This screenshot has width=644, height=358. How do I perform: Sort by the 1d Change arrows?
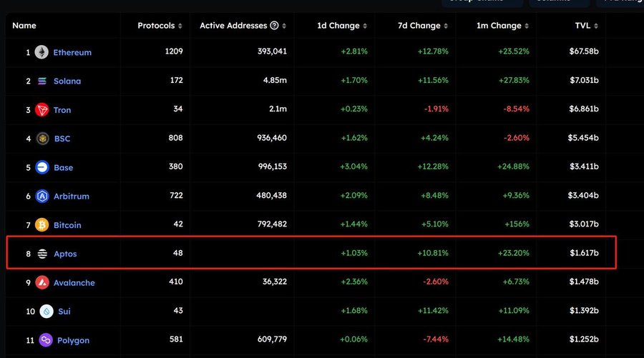[366, 26]
